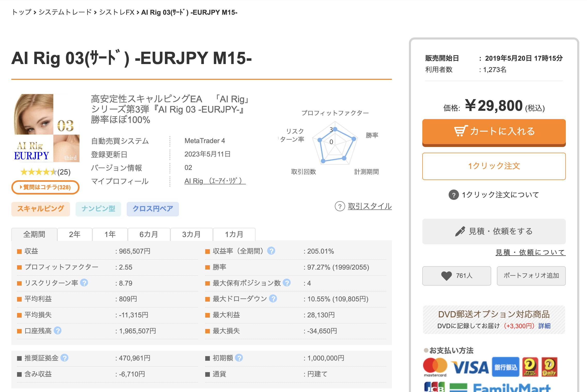Image resolution: width=587 pixels, height=392 pixels.
Task: Switch to the 2年 tab
Action: (x=75, y=234)
